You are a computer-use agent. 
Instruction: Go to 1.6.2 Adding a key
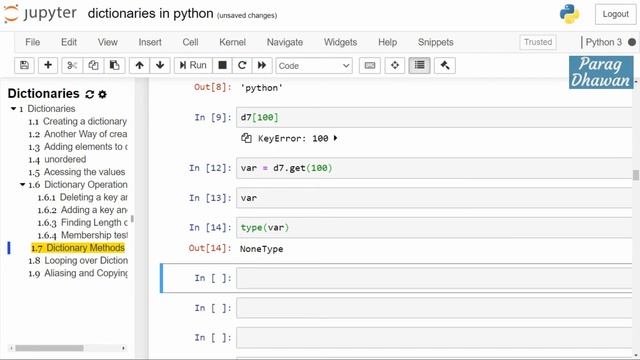coord(82,210)
